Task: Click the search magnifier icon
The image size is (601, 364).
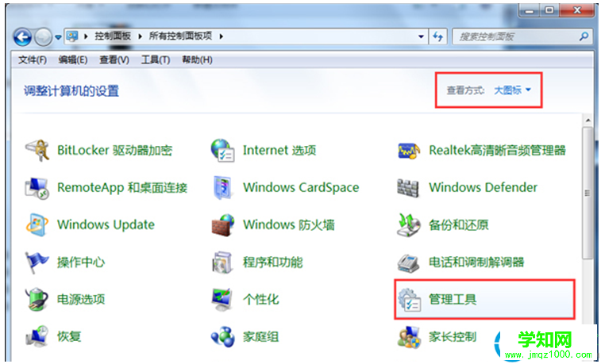Action: point(584,36)
